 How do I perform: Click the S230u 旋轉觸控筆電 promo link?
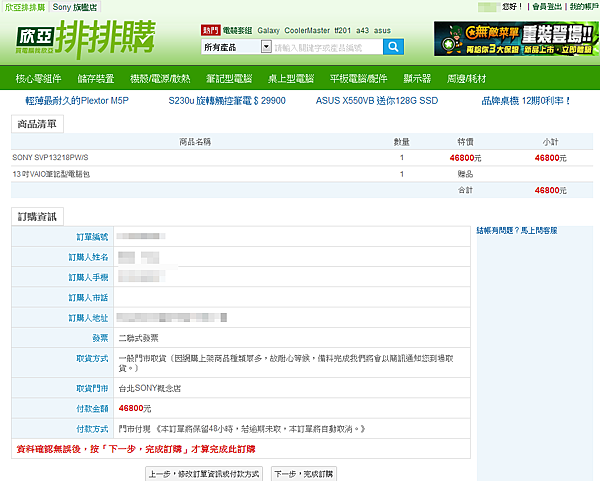tap(227, 101)
